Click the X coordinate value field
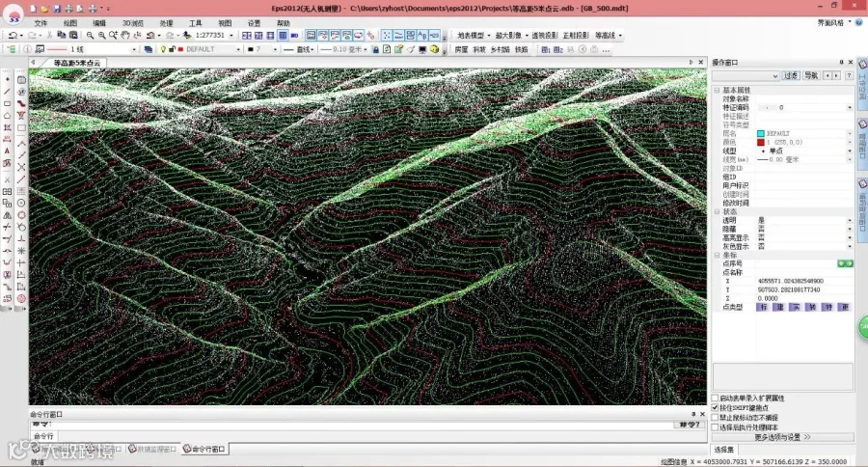Screen dimensions: 868x467 [x=804, y=281]
